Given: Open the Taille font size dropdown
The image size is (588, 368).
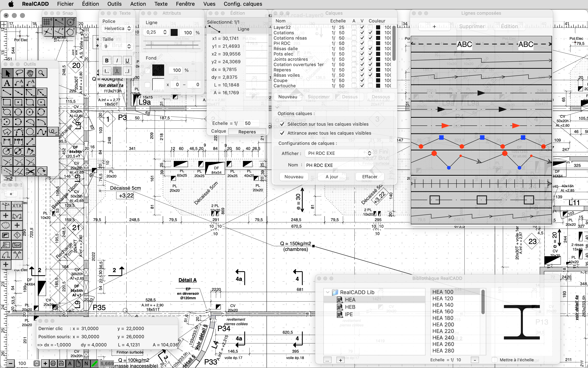Looking at the screenshot, I should pyautogui.click(x=117, y=46).
